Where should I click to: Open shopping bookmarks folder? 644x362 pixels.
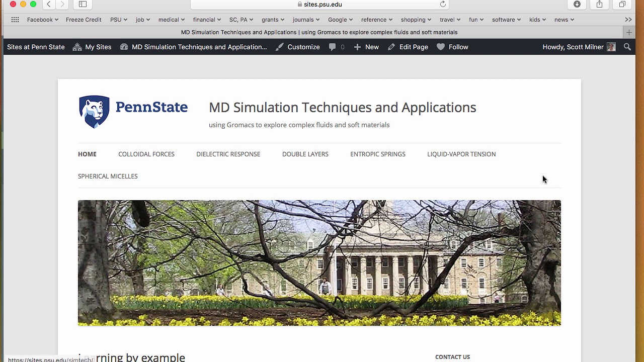(416, 20)
